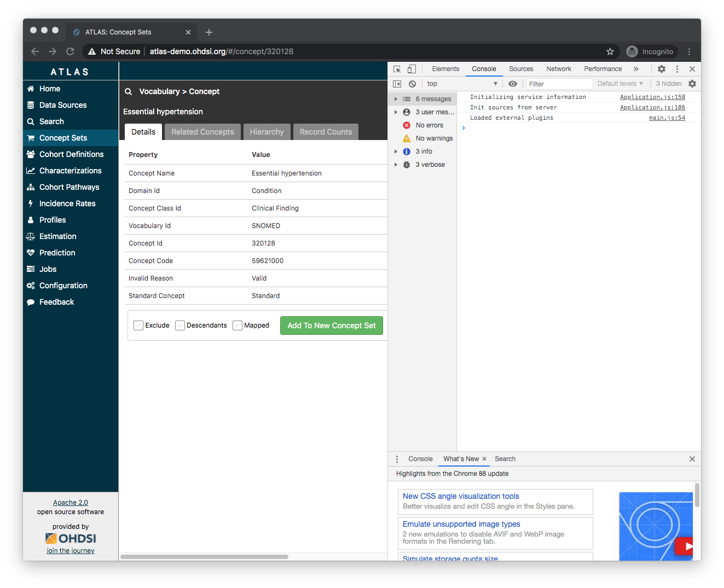Open the Apache 2.0 license link
The image size is (724, 588).
71,503
